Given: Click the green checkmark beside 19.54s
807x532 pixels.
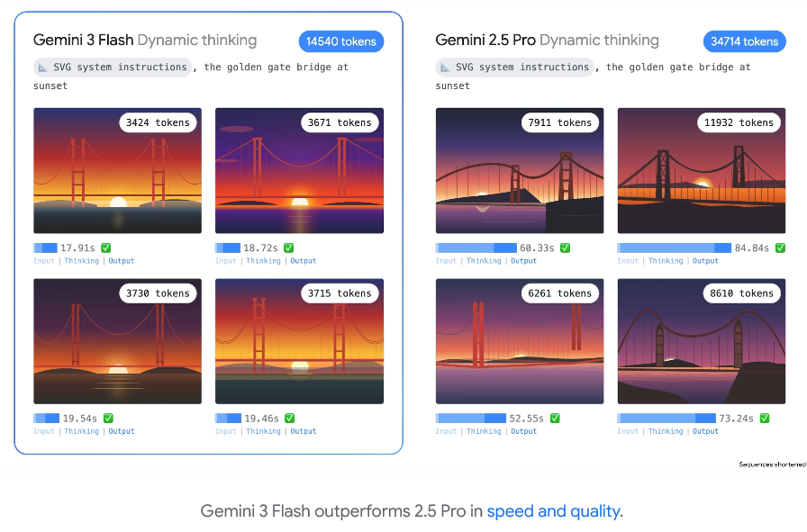Looking at the screenshot, I should (x=108, y=419).
